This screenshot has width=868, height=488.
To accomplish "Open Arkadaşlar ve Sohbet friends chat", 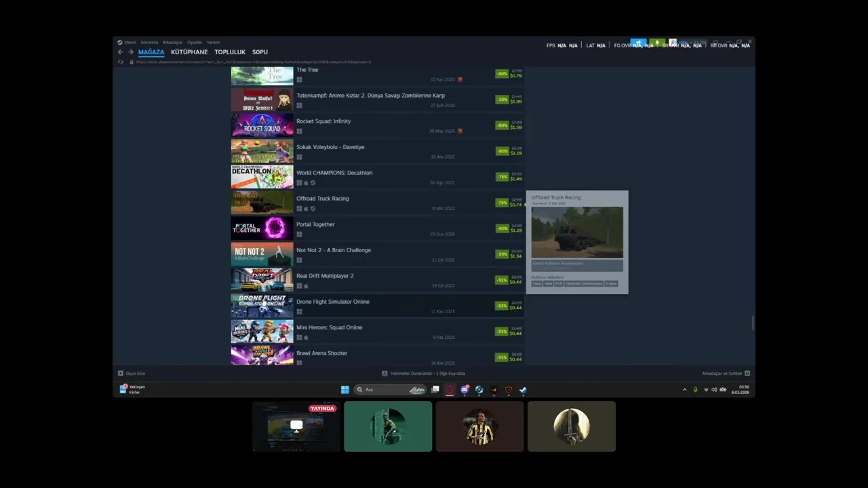I will coord(726,373).
